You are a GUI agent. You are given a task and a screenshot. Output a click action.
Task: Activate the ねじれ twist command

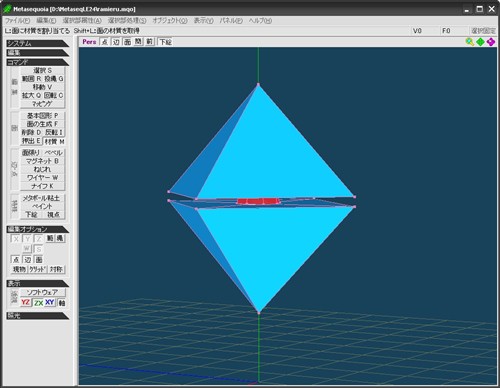tap(42, 169)
